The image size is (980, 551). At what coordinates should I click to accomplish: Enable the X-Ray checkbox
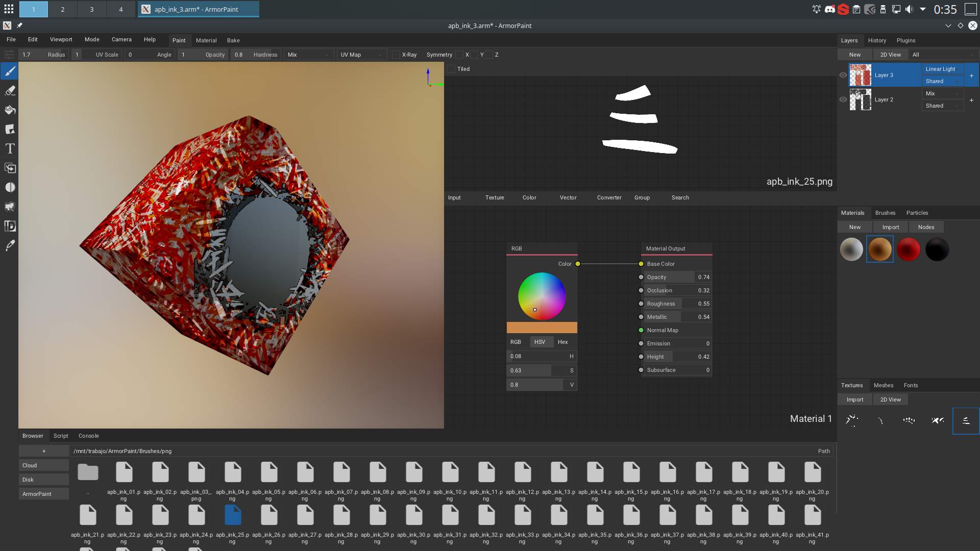396,55
